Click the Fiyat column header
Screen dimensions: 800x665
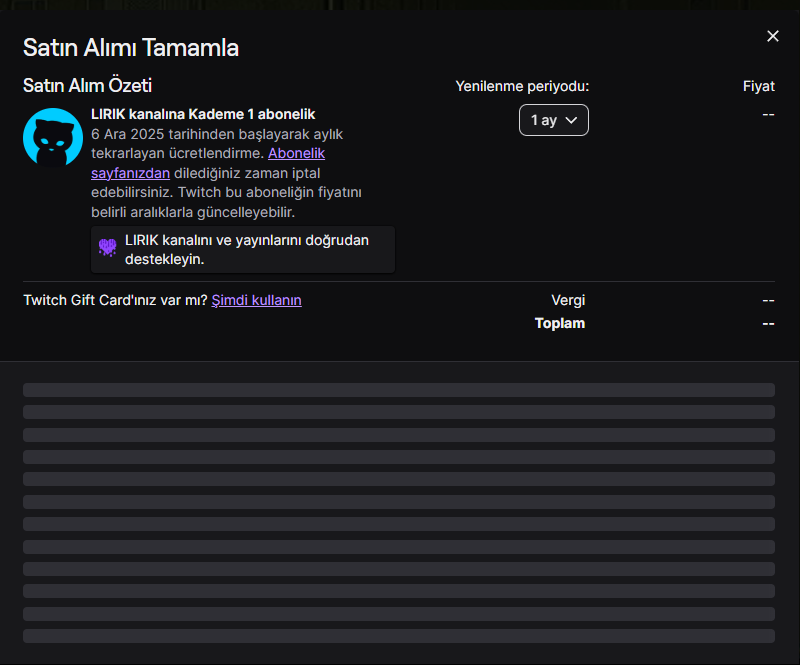(759, 86)
